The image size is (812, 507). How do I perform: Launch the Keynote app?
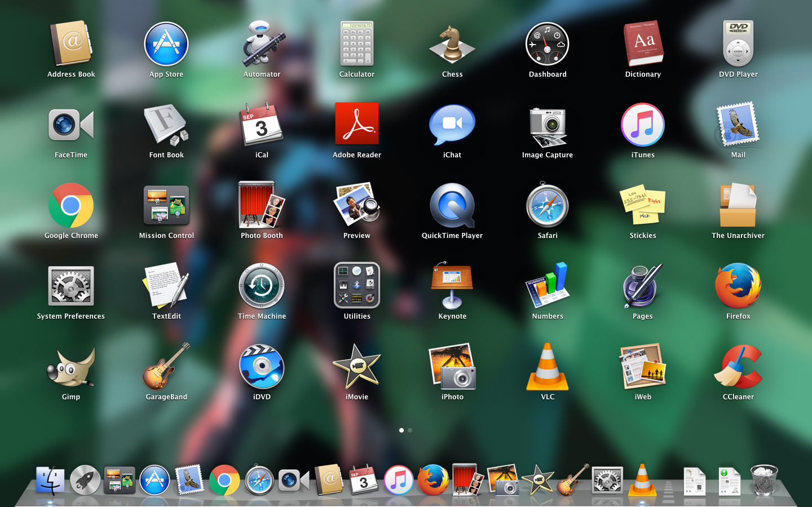(452, 285)
